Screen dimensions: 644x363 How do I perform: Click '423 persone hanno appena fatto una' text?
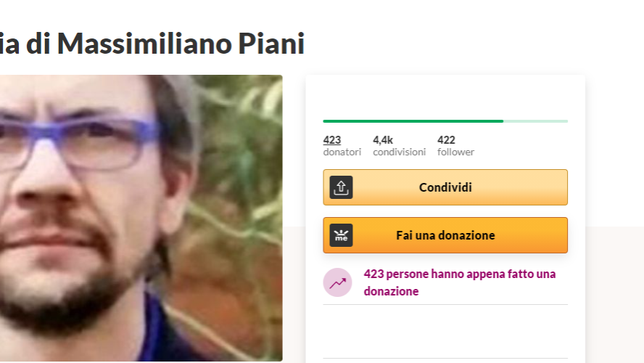point(460,274)
